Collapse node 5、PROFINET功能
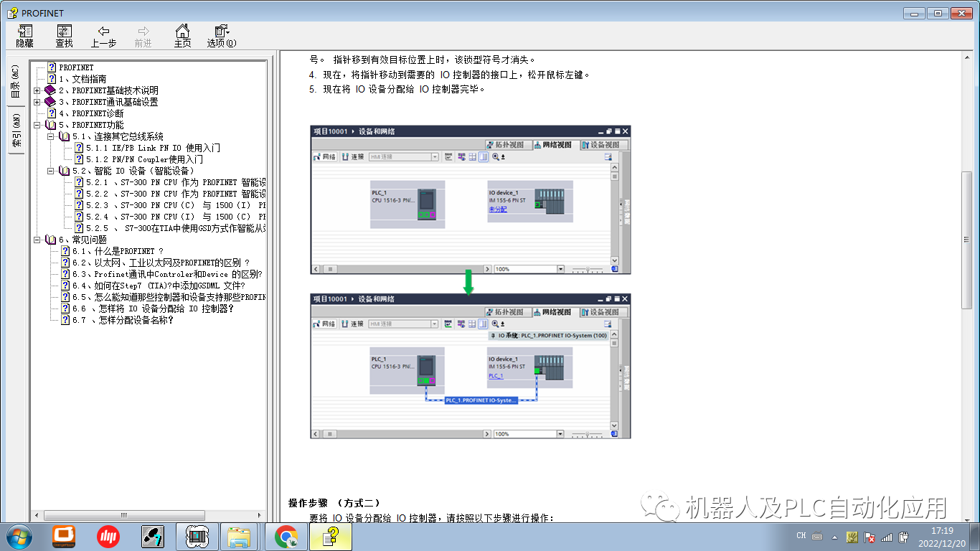The height and width of the screenshot is (551, 980). (37, 125)
